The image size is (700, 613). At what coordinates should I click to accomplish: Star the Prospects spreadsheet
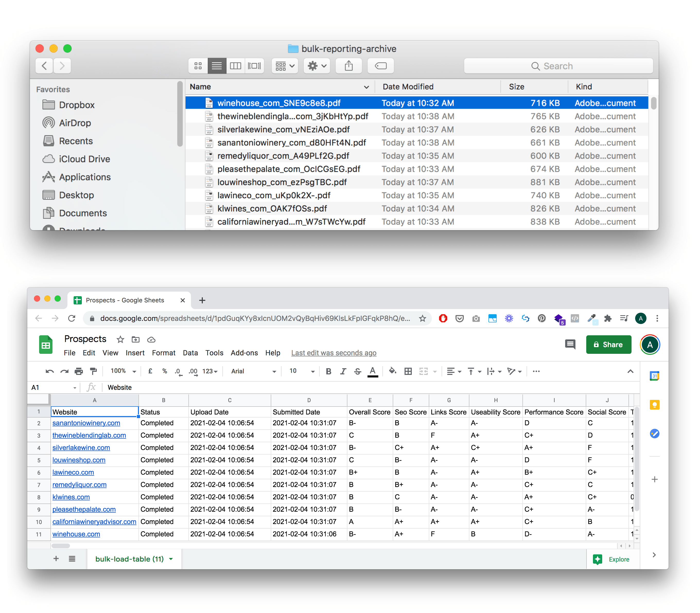[x=120, y=340]
